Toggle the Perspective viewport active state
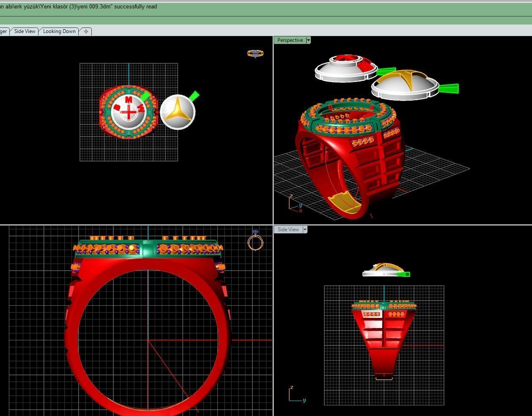Screen dimensions: 532x416 tap(290, 40)
